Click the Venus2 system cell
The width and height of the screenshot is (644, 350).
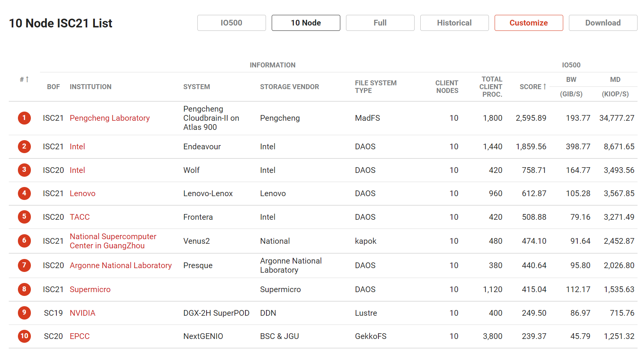pos(197,241)
